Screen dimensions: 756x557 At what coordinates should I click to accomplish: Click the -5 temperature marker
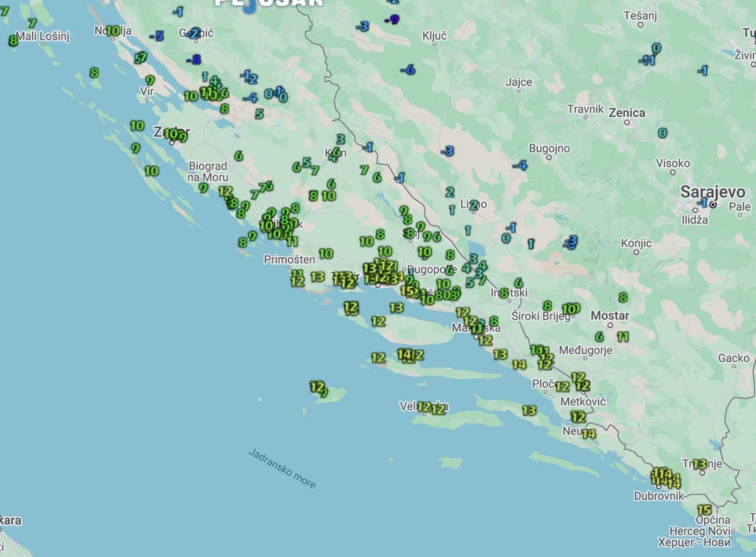[x=157, y=37]
